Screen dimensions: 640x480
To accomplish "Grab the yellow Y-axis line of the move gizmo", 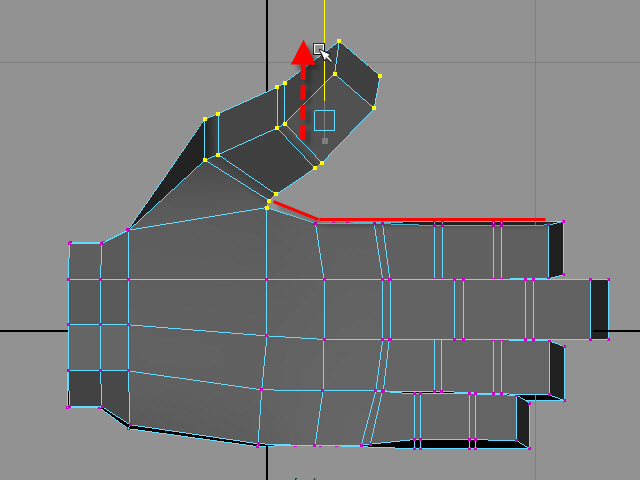I will 324,51.
